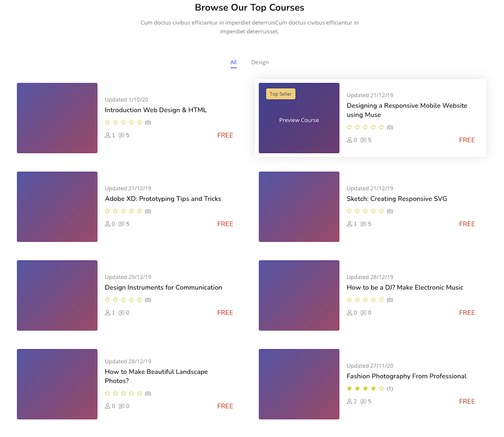Open How to be a DJ course link

pos(405,287)
